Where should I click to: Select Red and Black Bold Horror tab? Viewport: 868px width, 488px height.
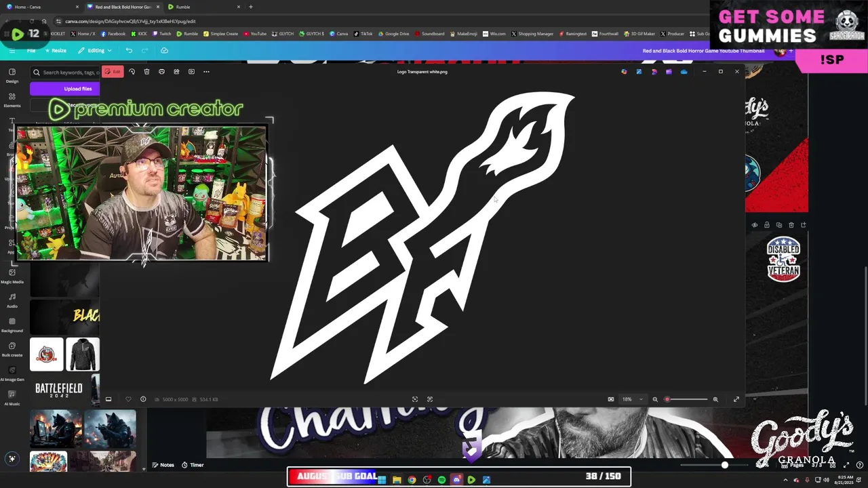(x=123, y=7)
